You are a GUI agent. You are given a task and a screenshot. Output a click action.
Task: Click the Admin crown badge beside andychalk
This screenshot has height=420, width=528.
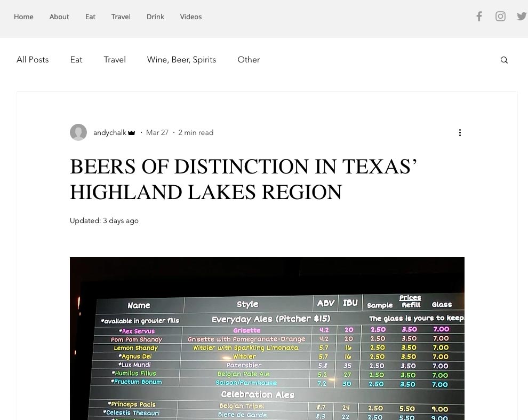click(x=131, y=132)
